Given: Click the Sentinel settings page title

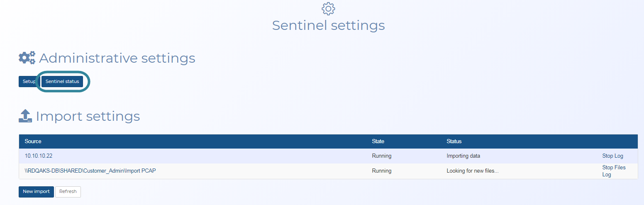Looking at the screenshot, I should [x=328, y=25].
